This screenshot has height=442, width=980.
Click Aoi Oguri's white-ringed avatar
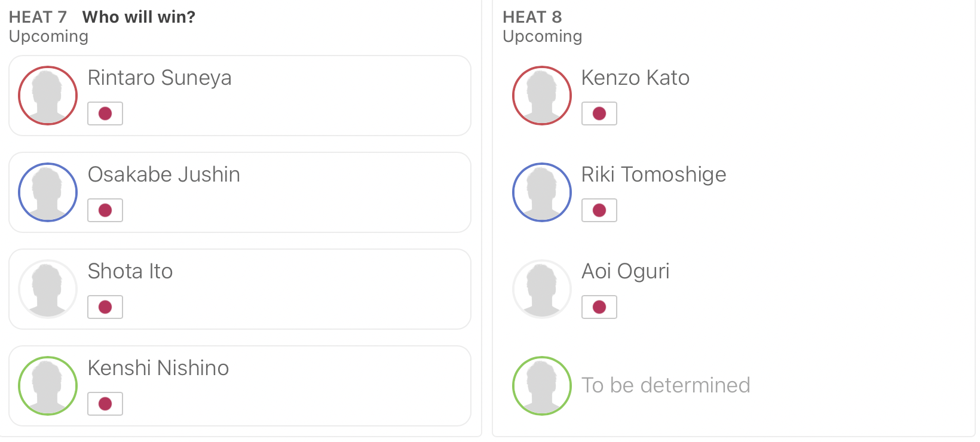point(542,289)
